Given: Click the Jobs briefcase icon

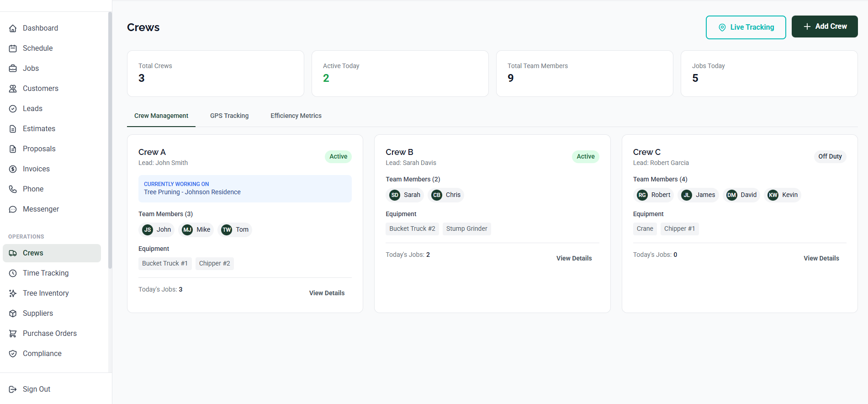Looking at the screenshot, I should tap(13, 69).
